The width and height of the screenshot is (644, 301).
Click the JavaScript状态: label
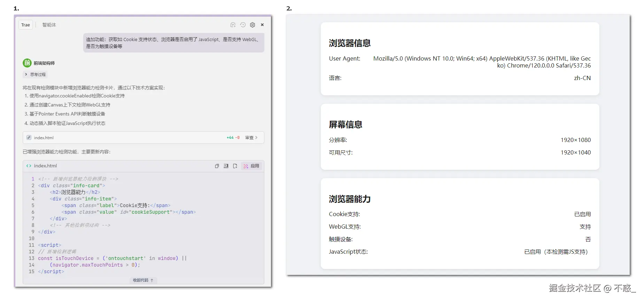pos(348,252)
